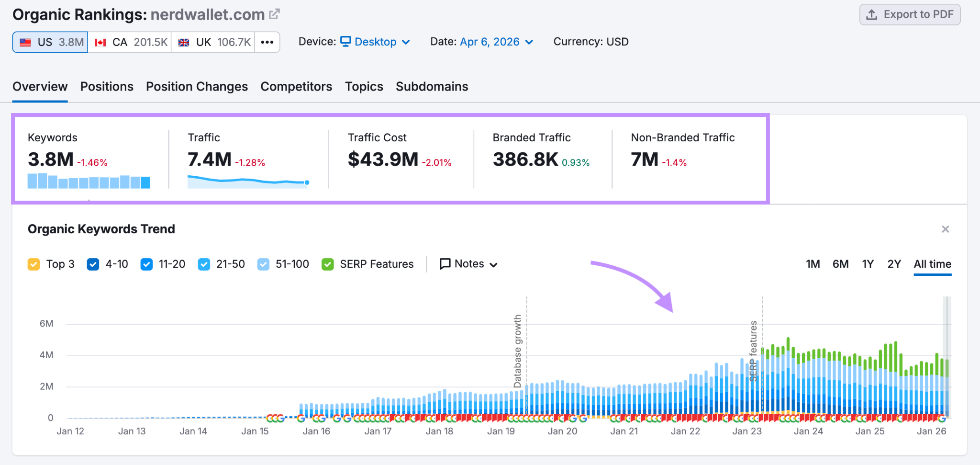Select the 1Y time range
The height and width of the screenshot is (465, 980).
tap(868, 264)
